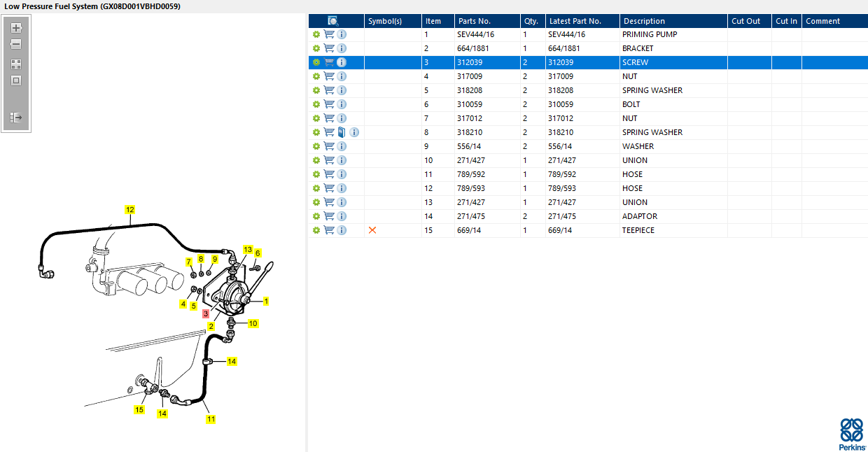Show info for BOLT 310059
This screenshot has height=452, width=868.
342,104
